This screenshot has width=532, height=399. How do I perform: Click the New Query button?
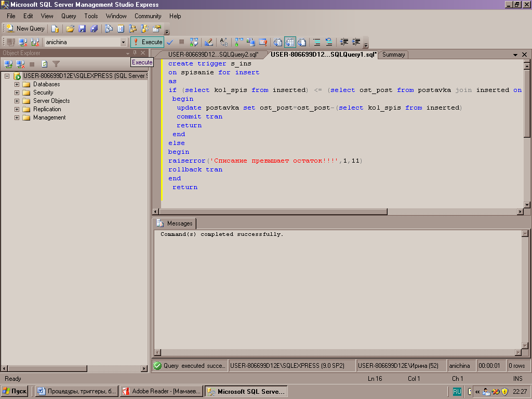pyautogui.click(x=26, y=29)
